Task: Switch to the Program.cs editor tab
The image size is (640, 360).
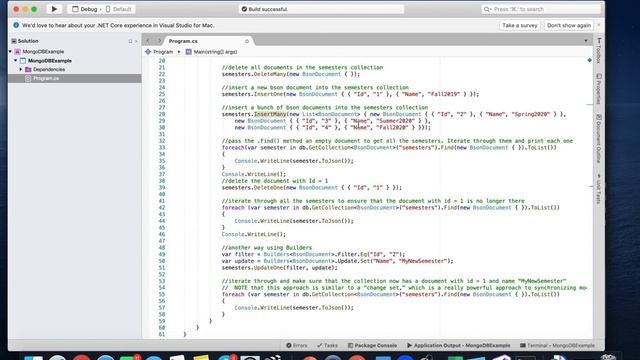Action: pyautogui.click(x=183, y=41)
